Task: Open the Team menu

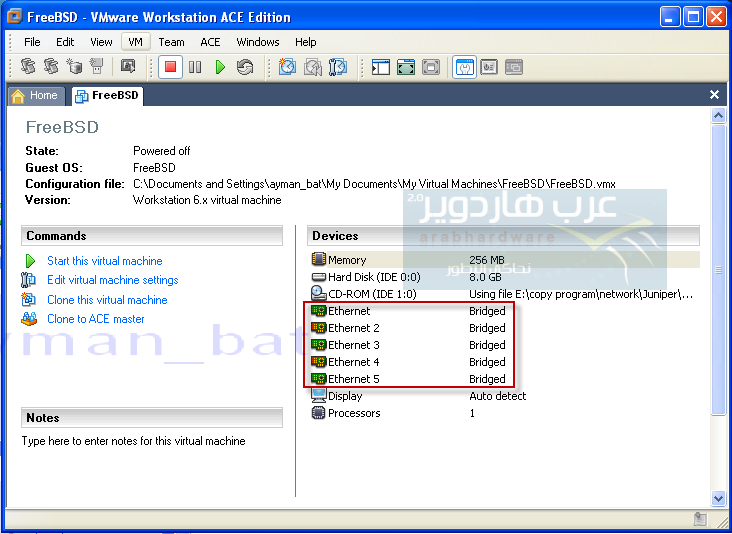Action: (171, 42)
